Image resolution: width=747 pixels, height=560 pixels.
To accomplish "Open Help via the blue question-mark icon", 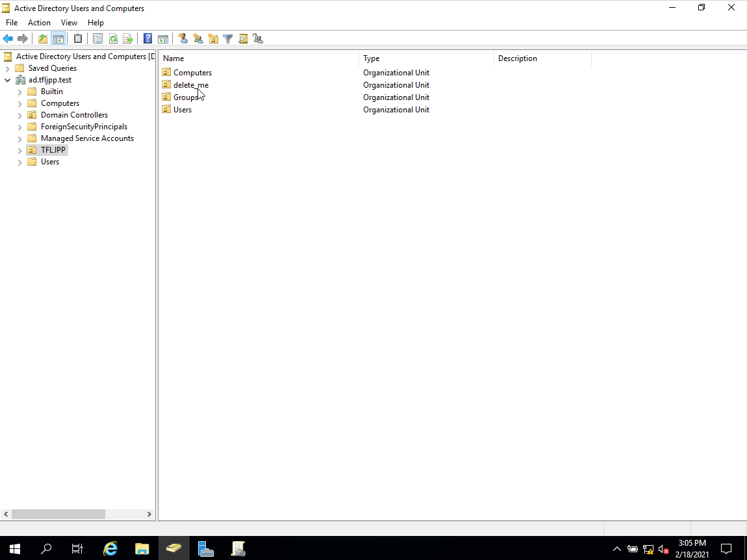I will [148, 39].
